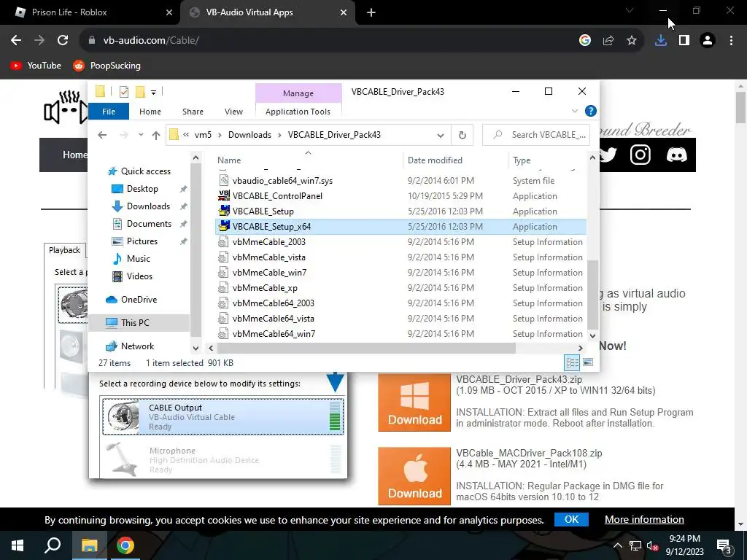
Task: Select Desktop in navigation pane
Action: 142,189
